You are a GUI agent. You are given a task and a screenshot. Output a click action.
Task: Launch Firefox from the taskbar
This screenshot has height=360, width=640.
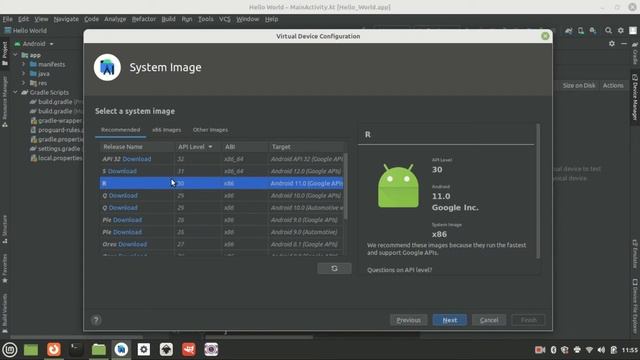pyautogui.click(x=53, y=349)
